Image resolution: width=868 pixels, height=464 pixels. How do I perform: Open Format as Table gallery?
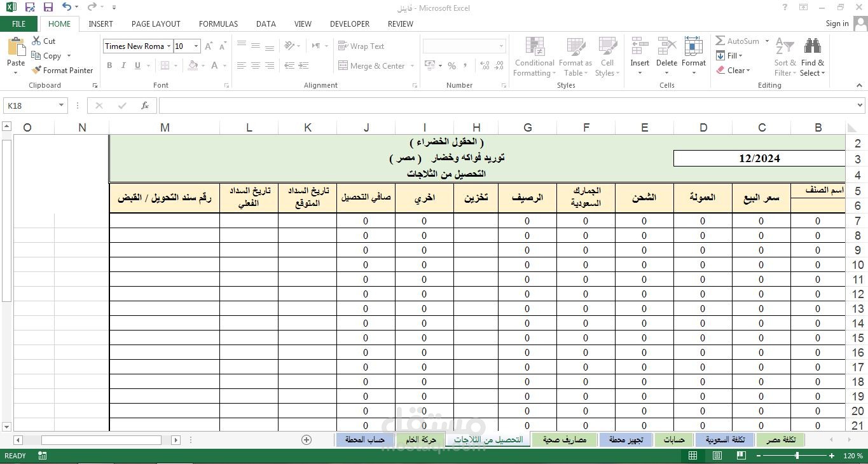click(x=575, y=57)
